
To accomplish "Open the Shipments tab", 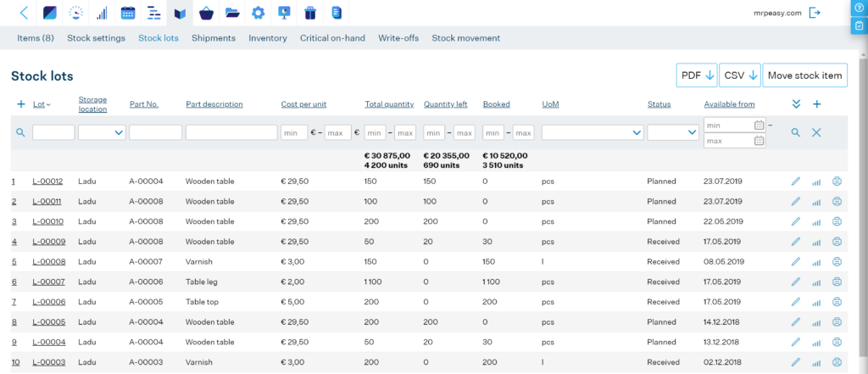I will (214, 38).
